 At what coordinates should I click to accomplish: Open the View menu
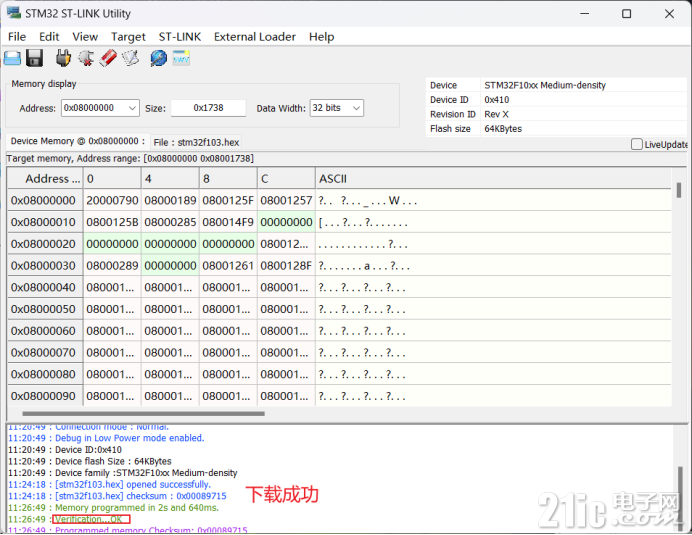click(x=85, y=37)
